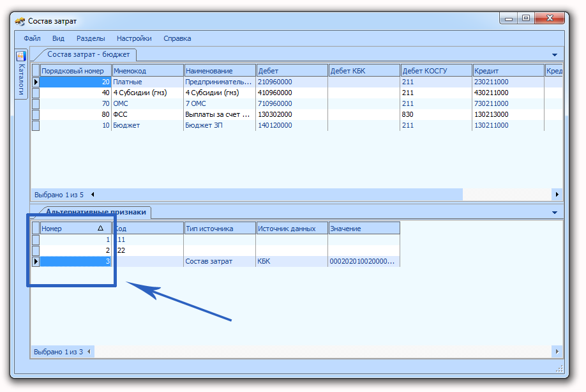Open the Настройки menu
Screen dimensions: 586x392
point(134,38)
